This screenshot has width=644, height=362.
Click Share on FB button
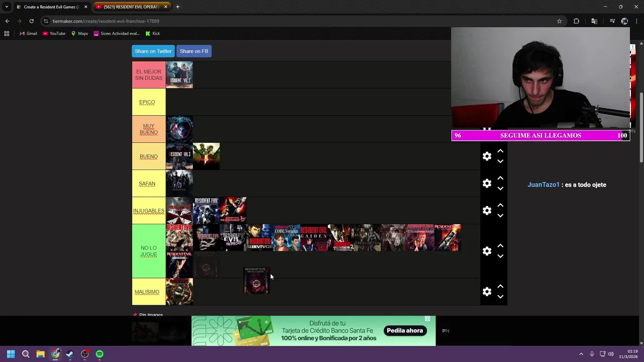194,51
